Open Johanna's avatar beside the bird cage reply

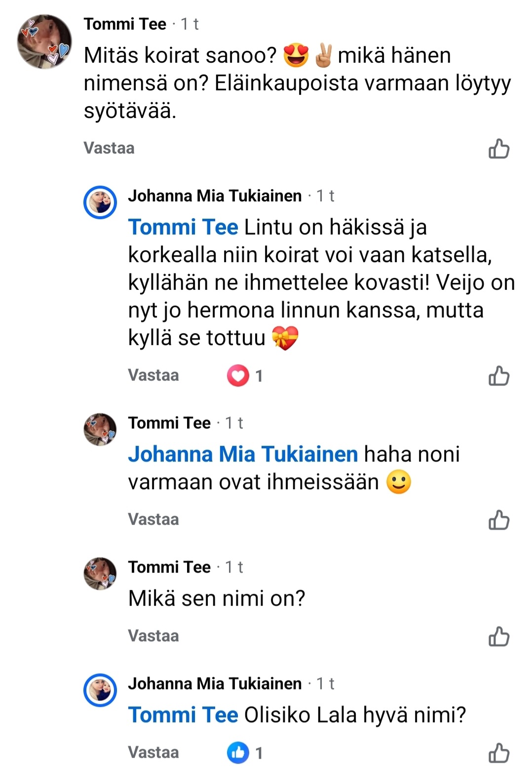(x=100, y=202)
